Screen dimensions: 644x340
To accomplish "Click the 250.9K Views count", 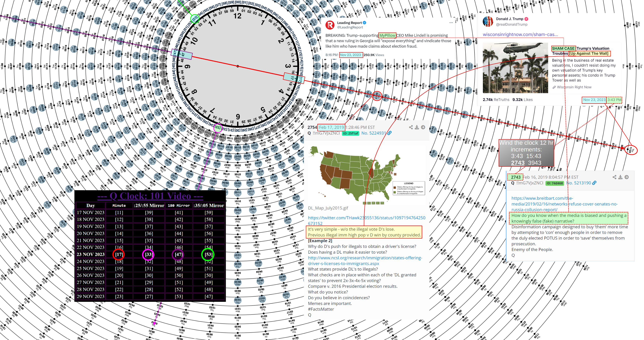I will tap(374, 55).
